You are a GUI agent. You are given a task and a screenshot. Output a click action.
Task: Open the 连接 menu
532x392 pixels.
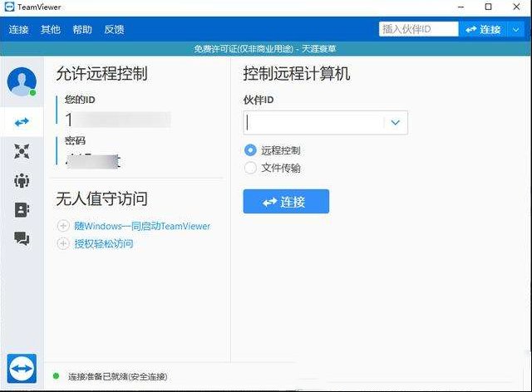pos(18,30)
